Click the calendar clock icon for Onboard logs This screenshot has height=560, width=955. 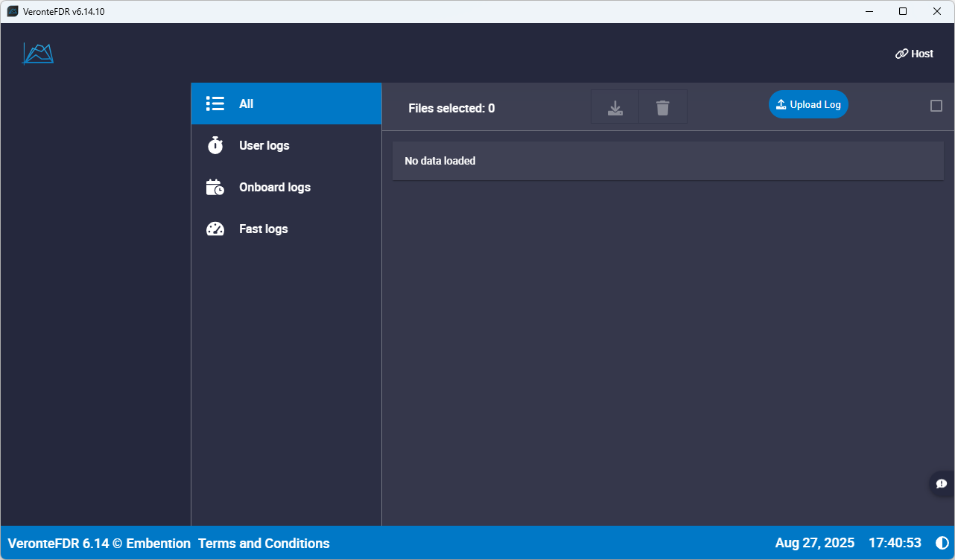215,187
